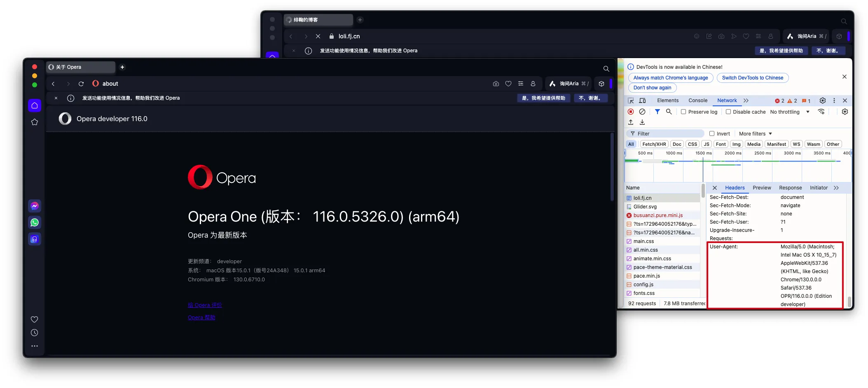Viewport: 868px width, 388px height.
Task: Open the Network tab
Action: 727,101
